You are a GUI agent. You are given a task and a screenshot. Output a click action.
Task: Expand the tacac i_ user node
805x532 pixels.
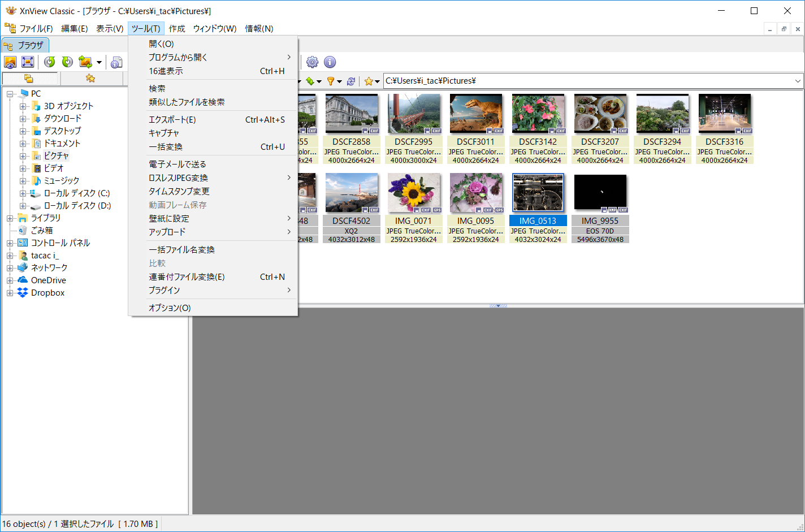click(x=10, y=256)
